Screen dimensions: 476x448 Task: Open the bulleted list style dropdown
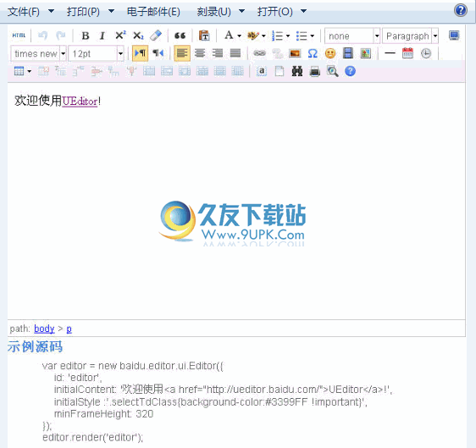tap(312, 36)
